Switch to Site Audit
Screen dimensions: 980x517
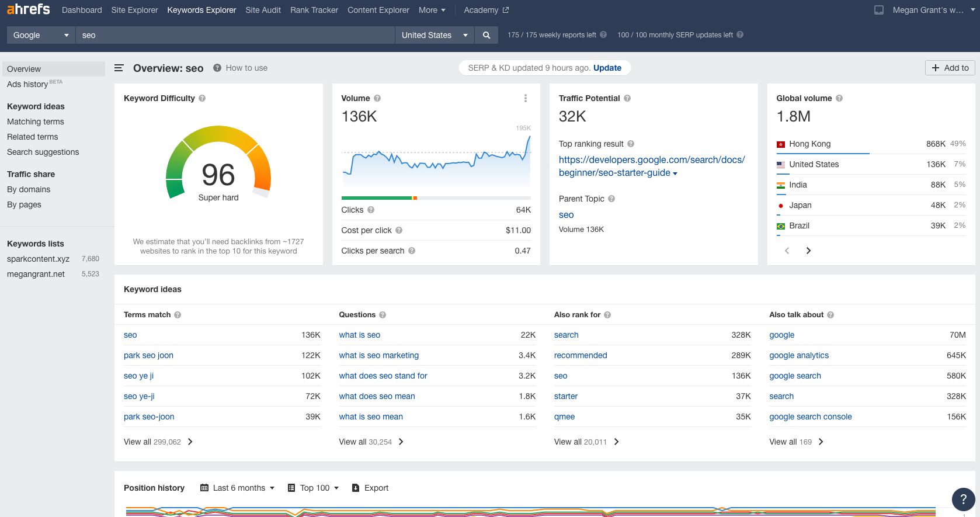[263, 10]
